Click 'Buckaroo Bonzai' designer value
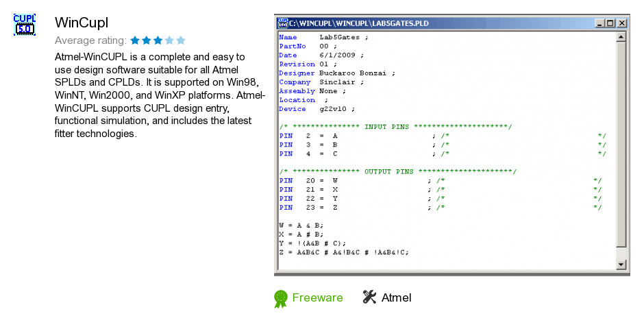 tap(353, 73)
